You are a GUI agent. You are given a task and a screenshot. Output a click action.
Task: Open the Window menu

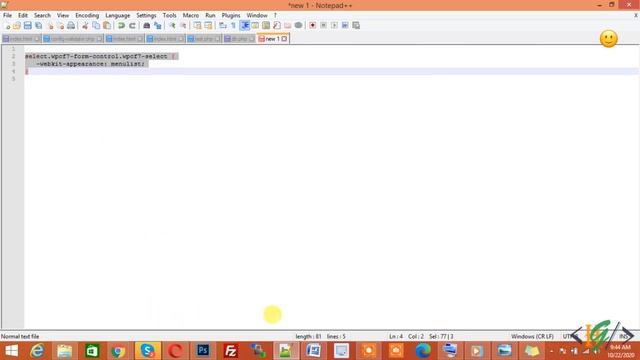click(x=257, y=15)
